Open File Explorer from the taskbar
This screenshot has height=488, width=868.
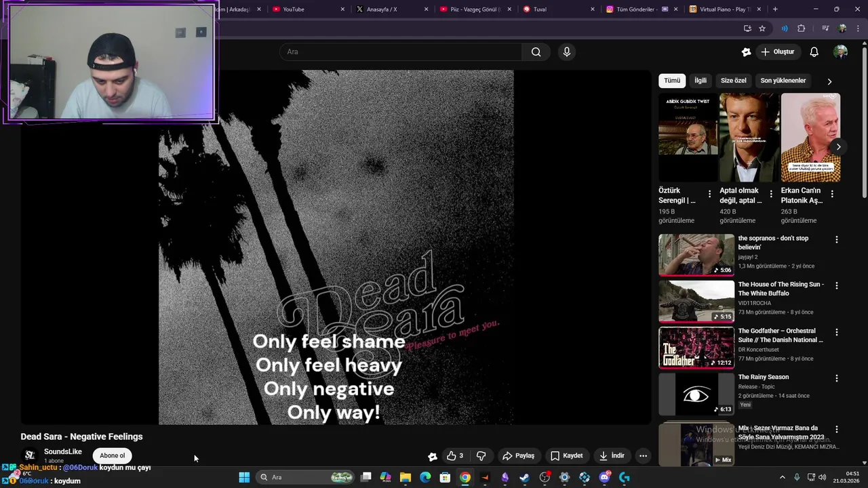[x=405, y=477]
